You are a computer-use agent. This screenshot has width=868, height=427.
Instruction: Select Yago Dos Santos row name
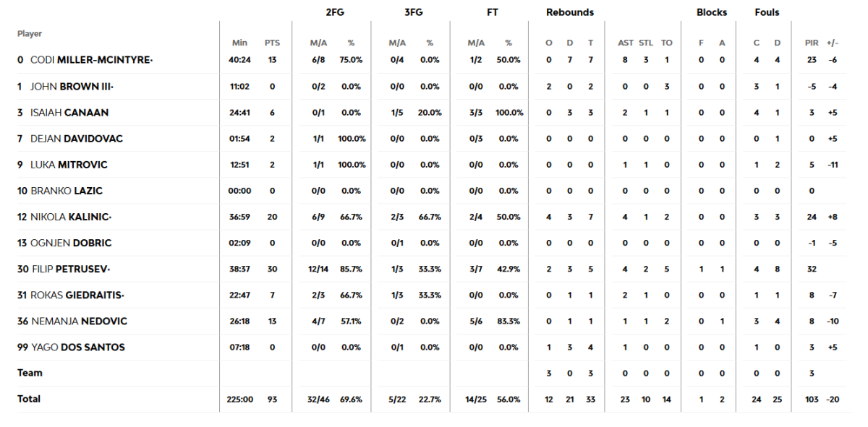click(77, 347)
